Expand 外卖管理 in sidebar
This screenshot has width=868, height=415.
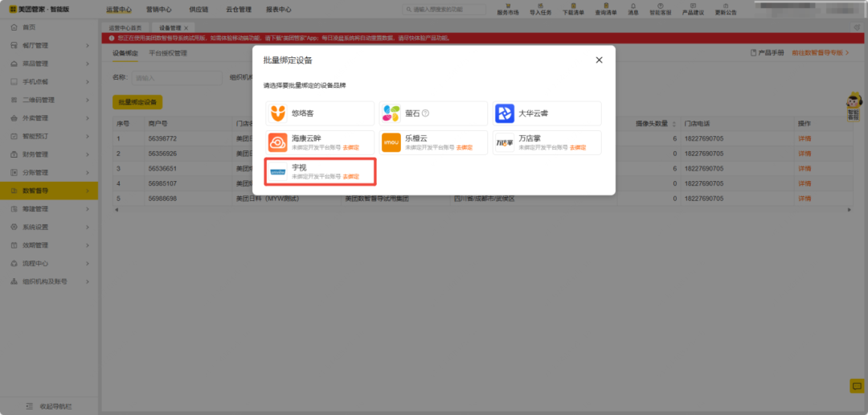[x=49, y=118]
